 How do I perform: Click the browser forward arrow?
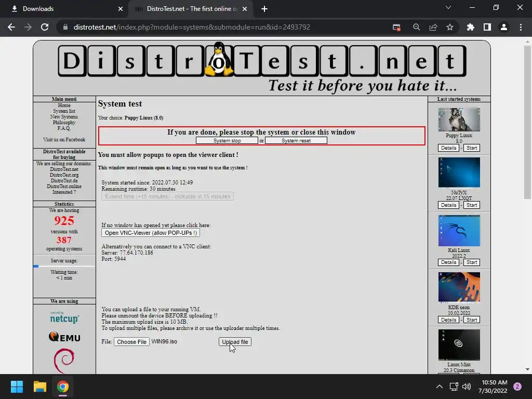[x=28, y=27]
